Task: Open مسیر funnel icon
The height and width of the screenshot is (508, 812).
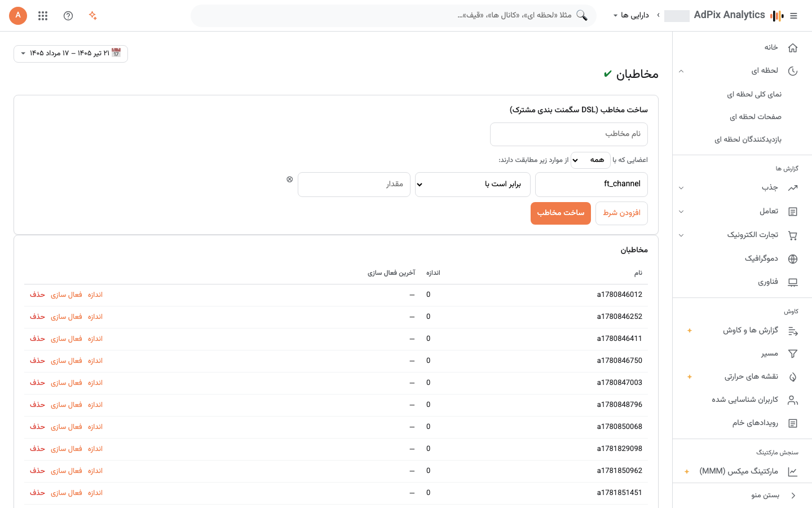Action: pyautogui.click(x=793, y=354)
